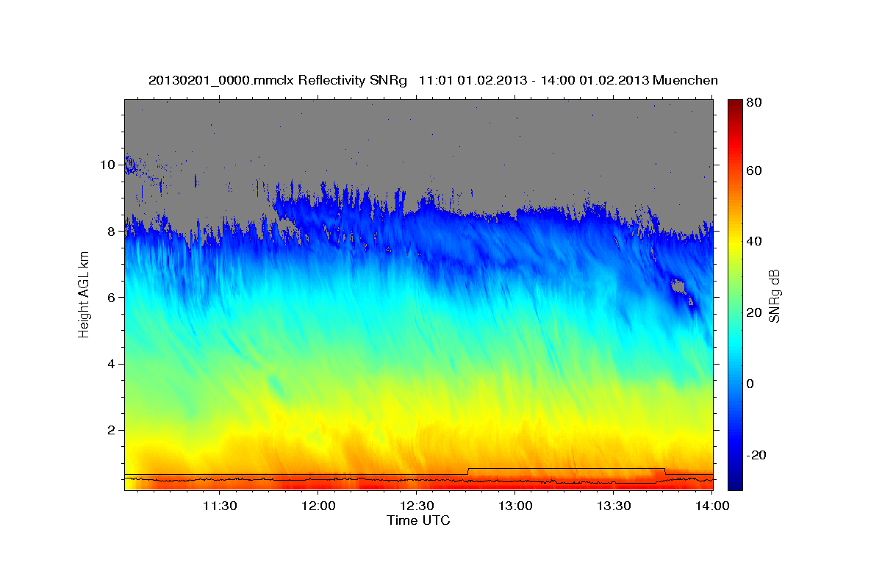The image size is (882, 588).
Task: Click the 13:00 time tick label
Action: [x=515, y=506]
